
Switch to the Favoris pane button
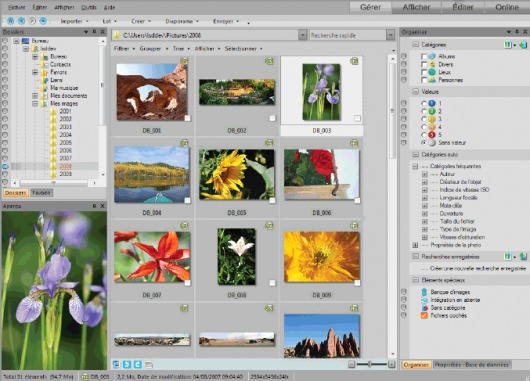[41, 193]
